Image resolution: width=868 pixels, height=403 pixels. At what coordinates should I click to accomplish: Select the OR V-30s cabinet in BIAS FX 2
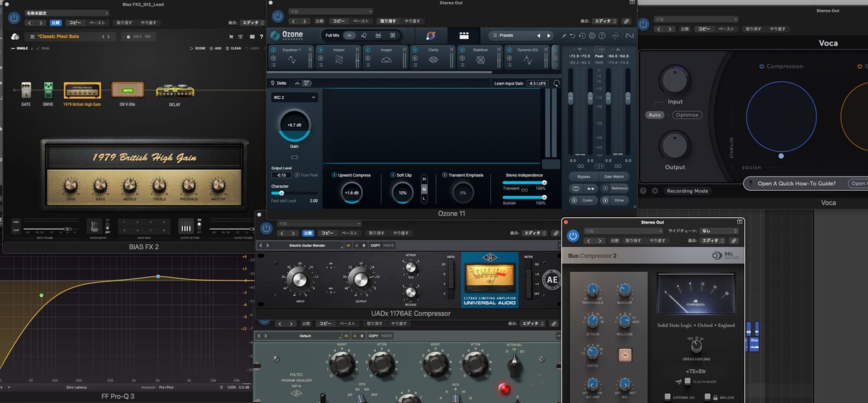tap(127, 90)
